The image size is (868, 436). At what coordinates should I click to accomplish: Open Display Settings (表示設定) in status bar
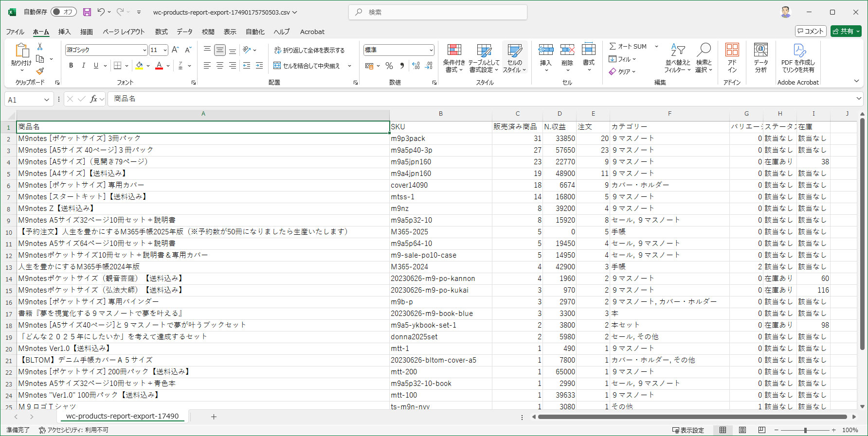pos(688,430)
